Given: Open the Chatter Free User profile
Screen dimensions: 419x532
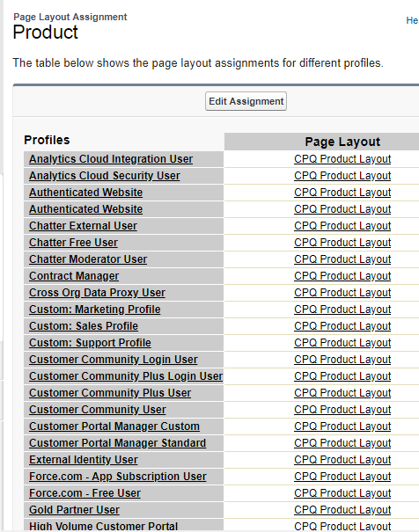Looking at the screenshot, I should point(73,242).
